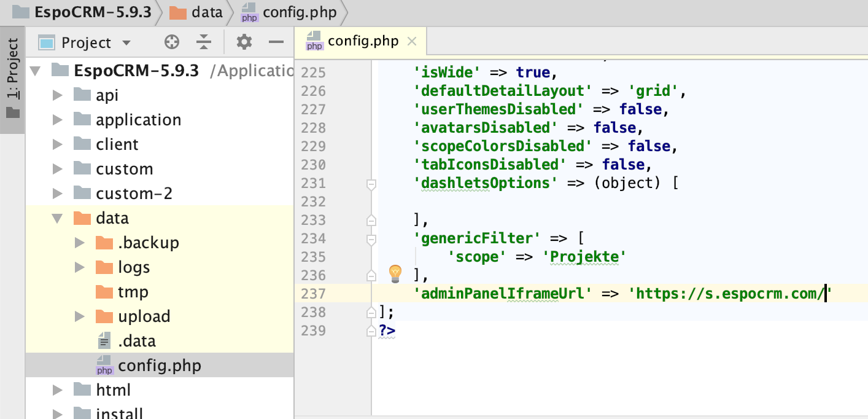Fold the dashletsOptions block at line 231
The width and height of the screenshot is (868, 419).
(371, 184)
